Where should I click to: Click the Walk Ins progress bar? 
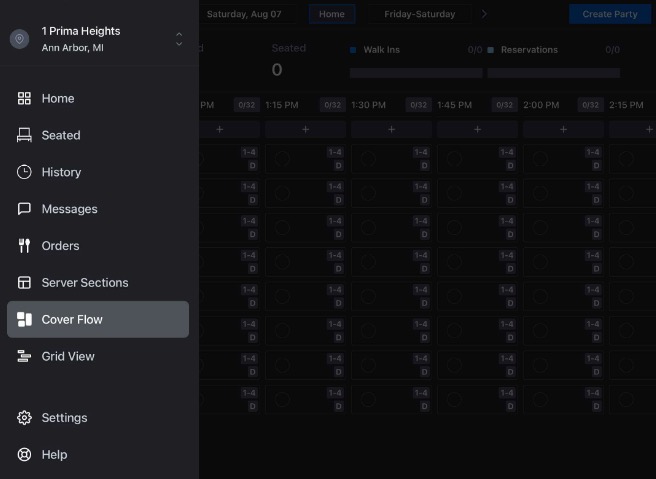tap(416, 73)
